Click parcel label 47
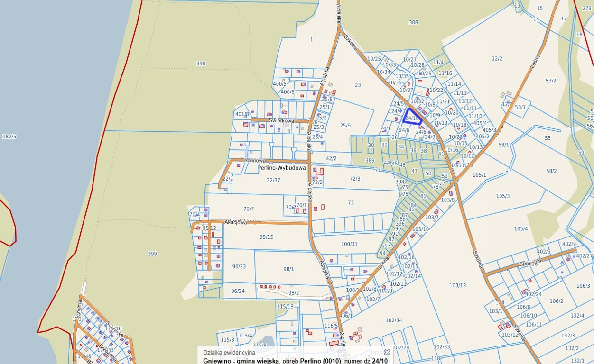Screen dimensions: 594x364 [x=415, y=171]
